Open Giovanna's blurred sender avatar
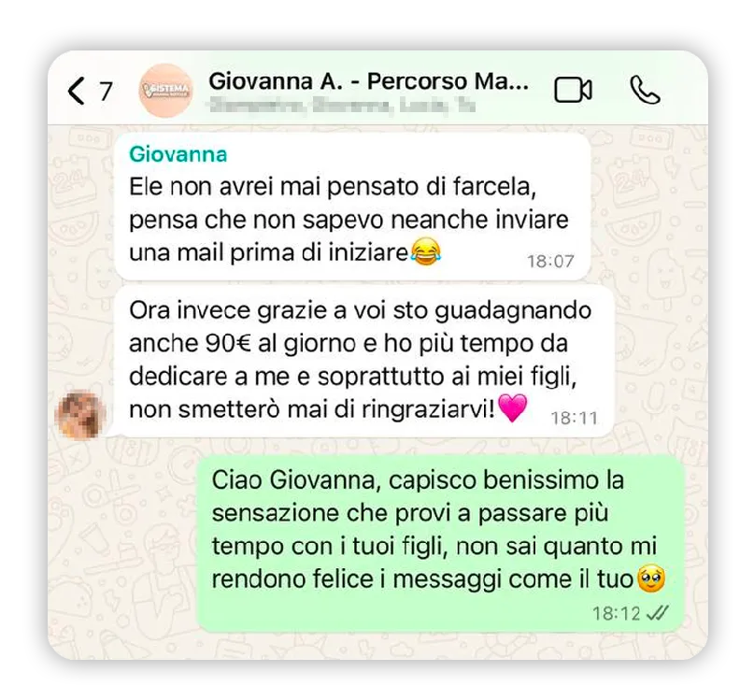This screenshot has width=754, height=700. point(80,415)
